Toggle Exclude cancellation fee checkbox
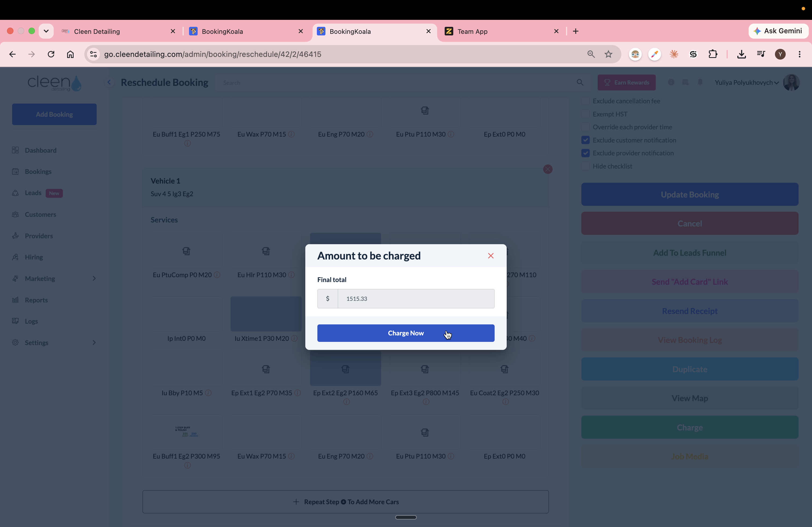The image size is (812, 527). click(x=585, y=101)
